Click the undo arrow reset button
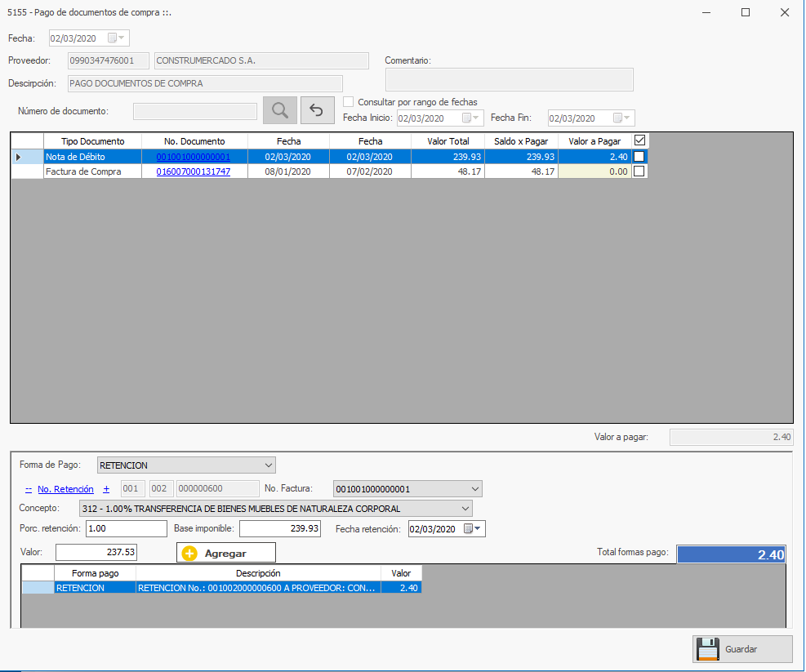 (317, 110)
